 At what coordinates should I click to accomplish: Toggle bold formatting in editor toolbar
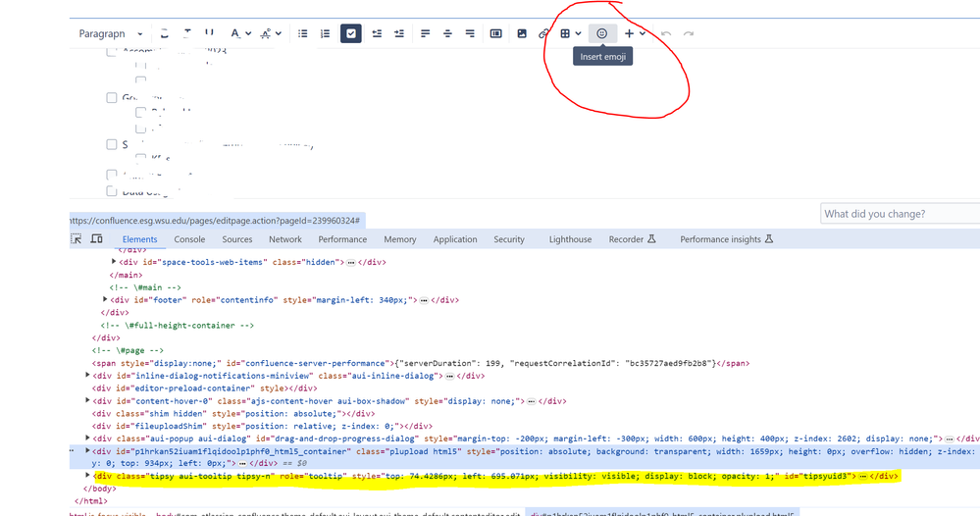[165, 33]
